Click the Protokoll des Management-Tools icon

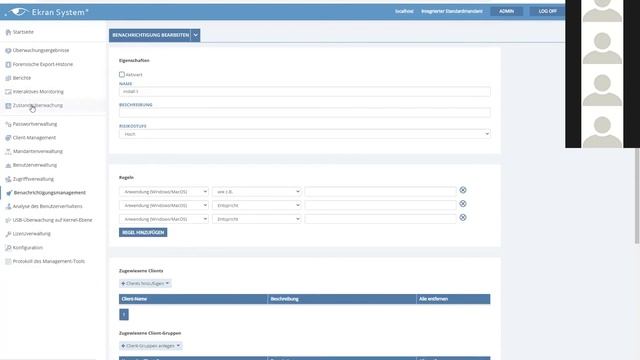click(8, 261)
